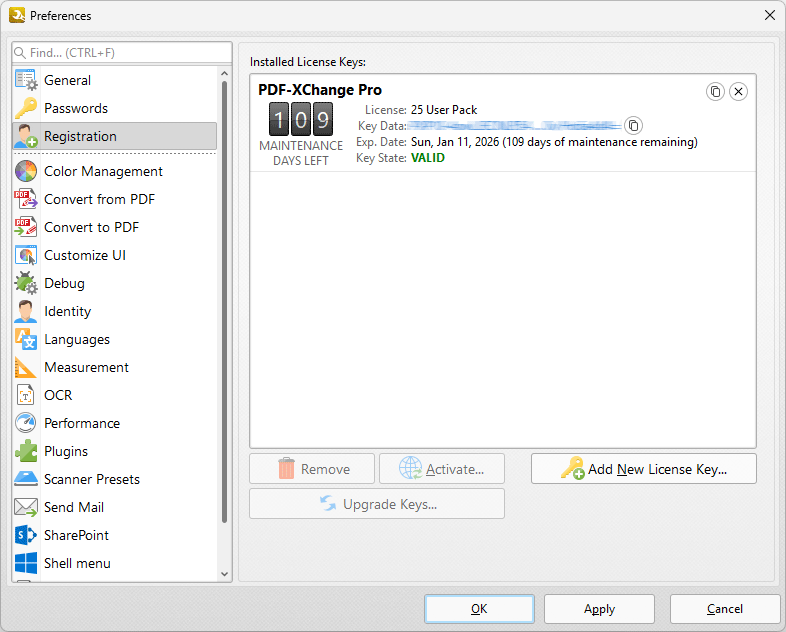Image resolution: width=786 pixels, height=632 pixels.
Task: Click the SharePoint icon
Action: pos(26,535)
